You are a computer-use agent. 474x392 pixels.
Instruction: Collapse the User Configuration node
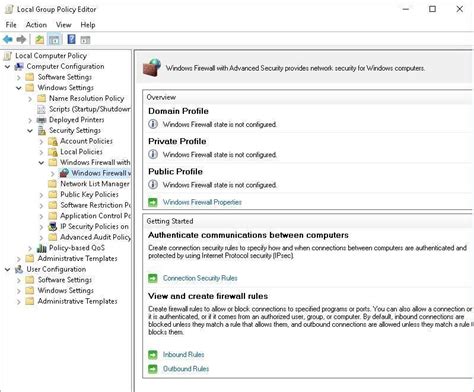click(x=7, y=269)
